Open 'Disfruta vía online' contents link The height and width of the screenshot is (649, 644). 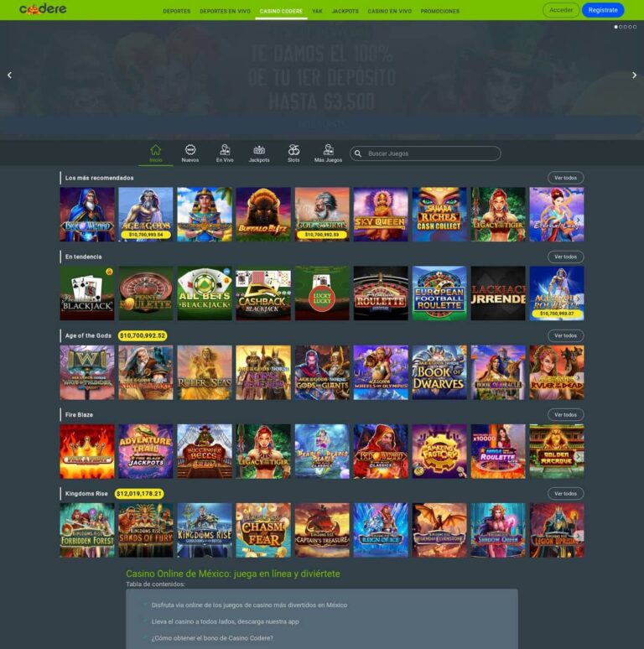[x=249, y=605]
